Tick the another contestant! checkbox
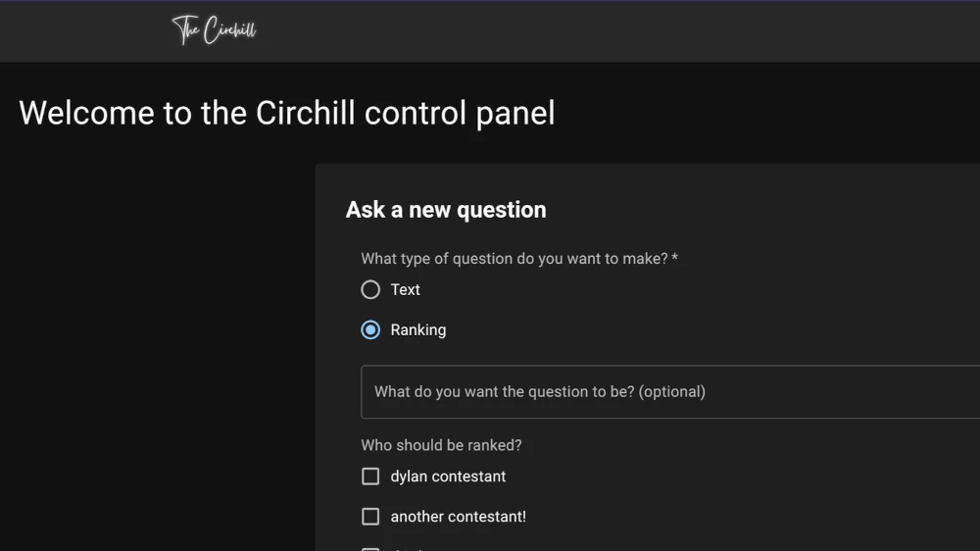Viewport: 980px width, 551px height. [x=370, y=517]
